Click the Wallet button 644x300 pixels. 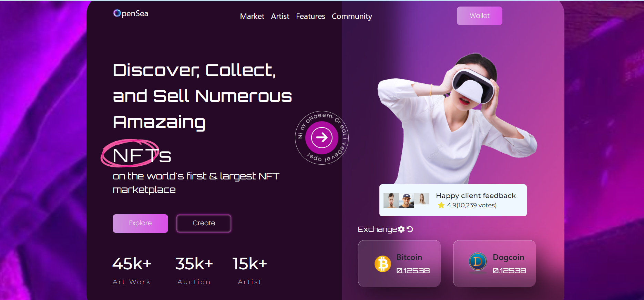(x=479, y=16)
